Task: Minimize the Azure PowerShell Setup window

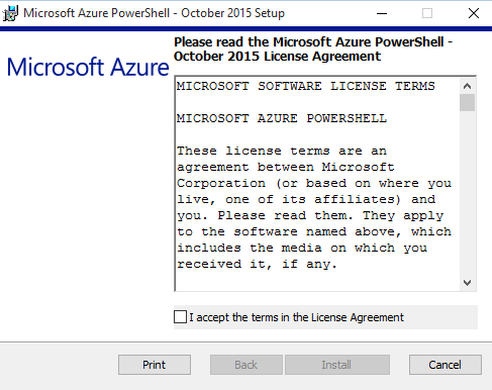Action: (x=382, y=13)
